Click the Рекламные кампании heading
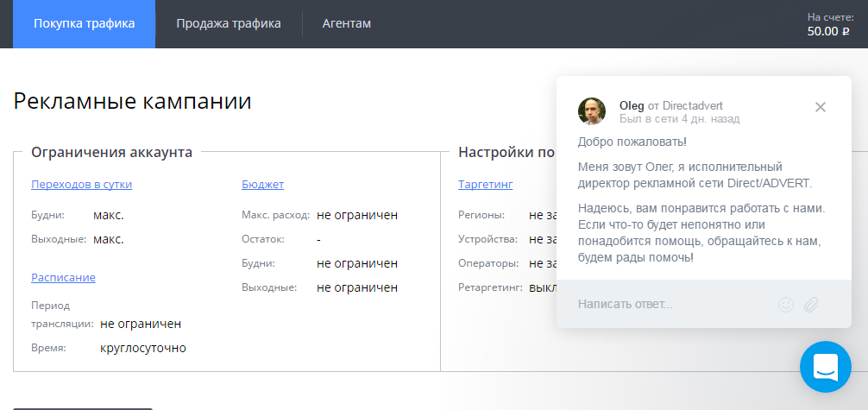Screen dimensions: 868x410 click(132, 101)
